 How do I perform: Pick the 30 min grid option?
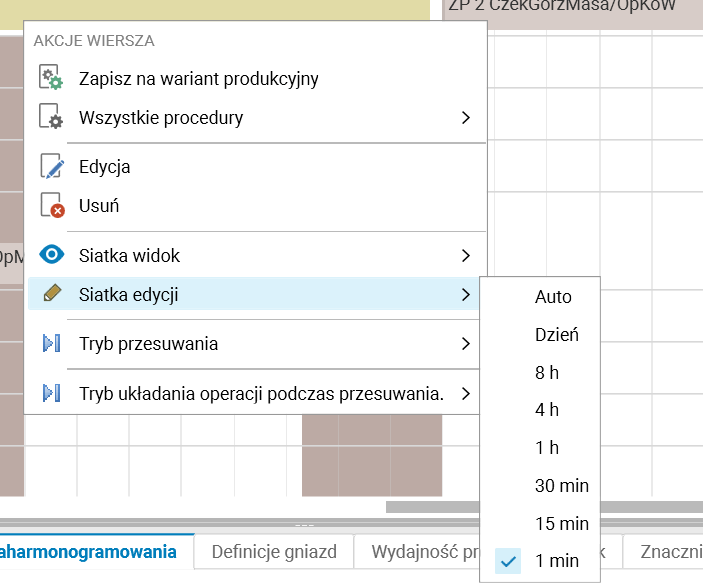[x=561, y=486]
